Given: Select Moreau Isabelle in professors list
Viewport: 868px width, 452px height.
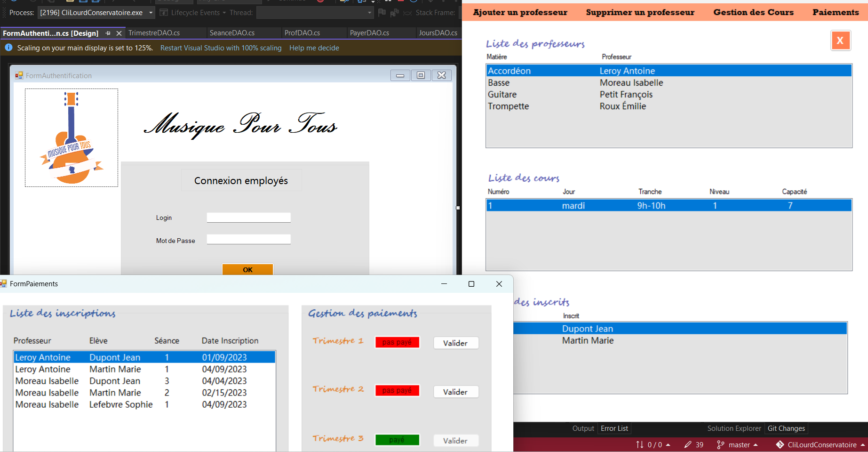Looking at the screenshot, I should tap(631, 83).
